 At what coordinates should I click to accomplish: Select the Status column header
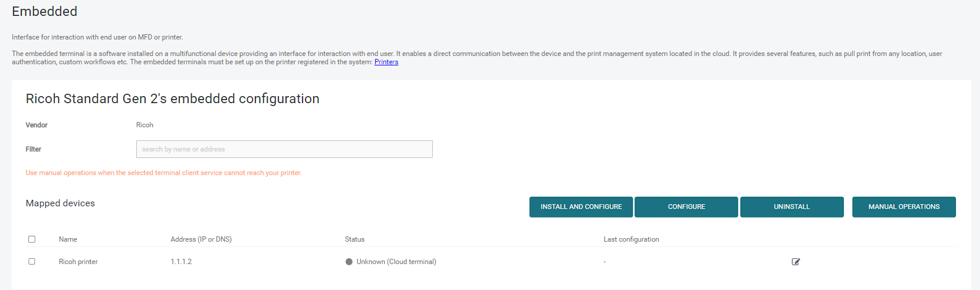354,239
